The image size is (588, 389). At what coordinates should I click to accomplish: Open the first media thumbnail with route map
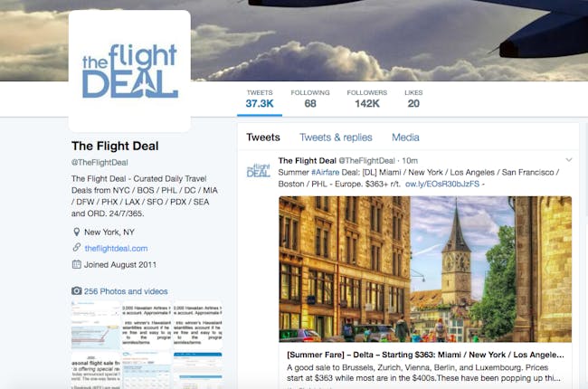pyautogui.click(x=96, y=325)
